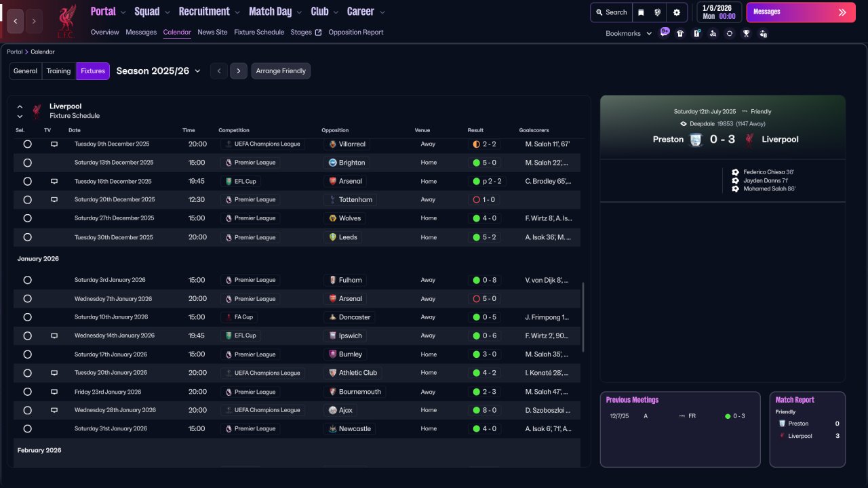Select the radio button for the Doncaster fixture

click(27, 317)
